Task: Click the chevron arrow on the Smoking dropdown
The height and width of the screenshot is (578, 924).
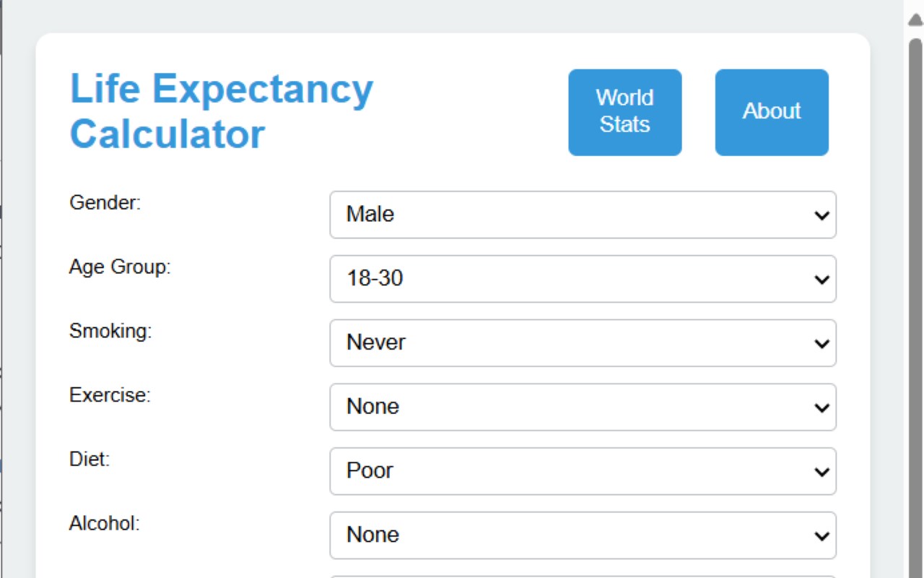Action: pyautogui.click(x=821, y=343)
